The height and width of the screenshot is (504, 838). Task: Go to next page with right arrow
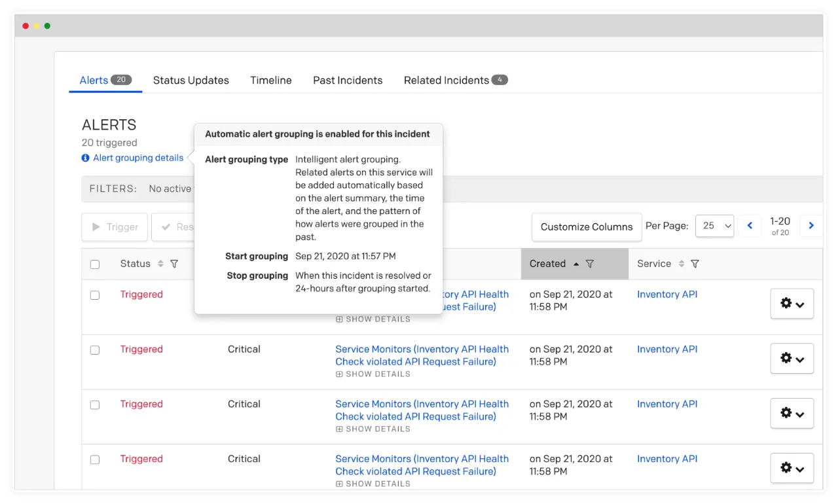point(811,226)
